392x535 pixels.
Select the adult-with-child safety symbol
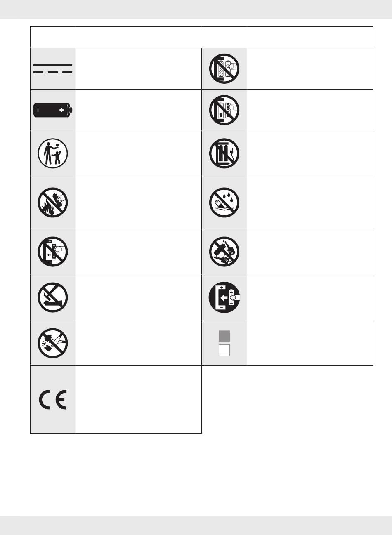[53, 153]
